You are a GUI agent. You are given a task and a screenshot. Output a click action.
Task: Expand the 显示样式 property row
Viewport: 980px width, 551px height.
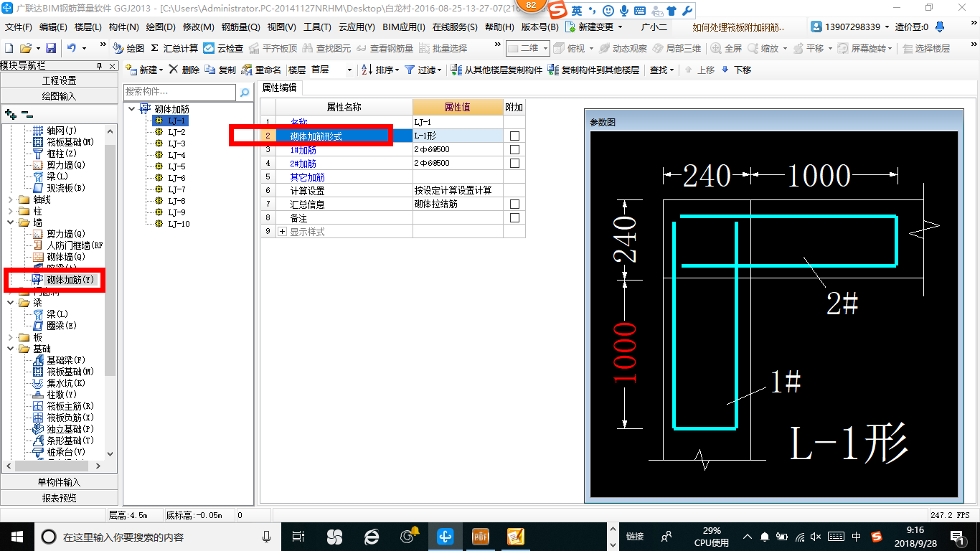(x=282, y=232)
